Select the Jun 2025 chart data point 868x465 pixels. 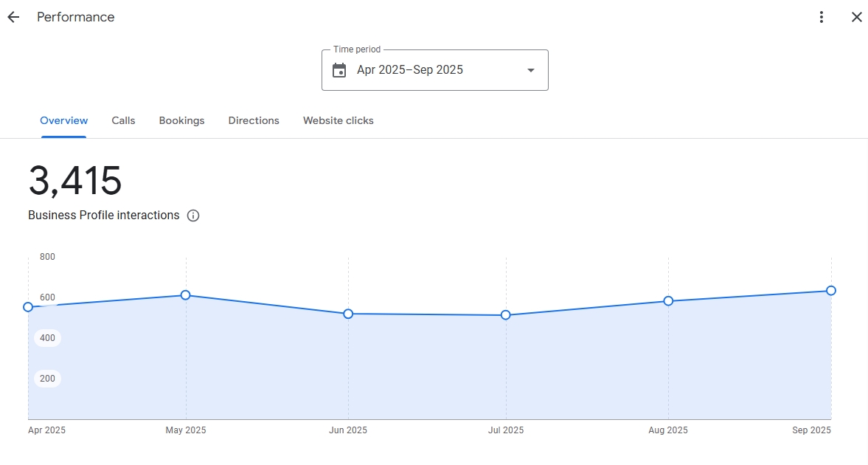click(x=348, y=314)
